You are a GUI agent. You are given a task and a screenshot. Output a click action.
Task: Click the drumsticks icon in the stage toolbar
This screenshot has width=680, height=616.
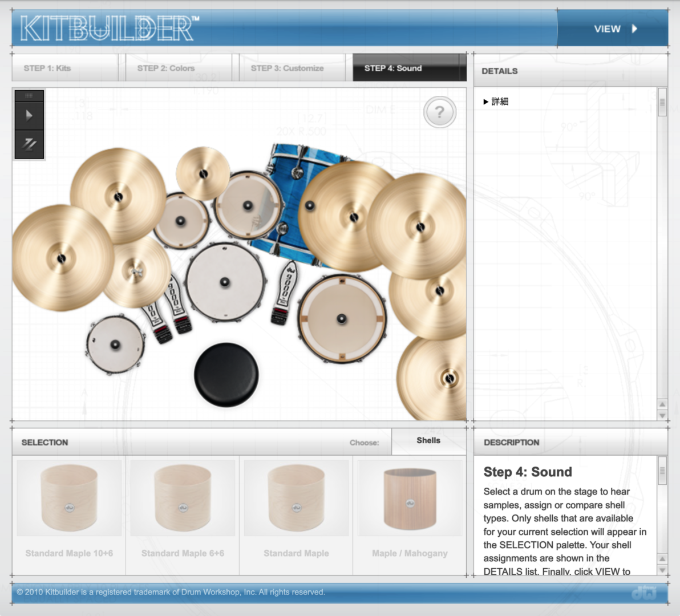coord(29,144)
